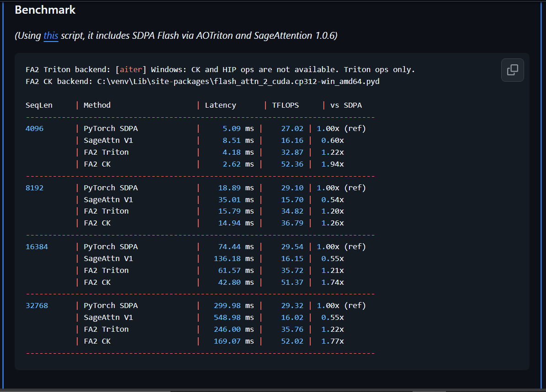546x392 pixels.
Task: Click 'FA2 Triton' in the 8192 group
Action: [x=106, y=211]
